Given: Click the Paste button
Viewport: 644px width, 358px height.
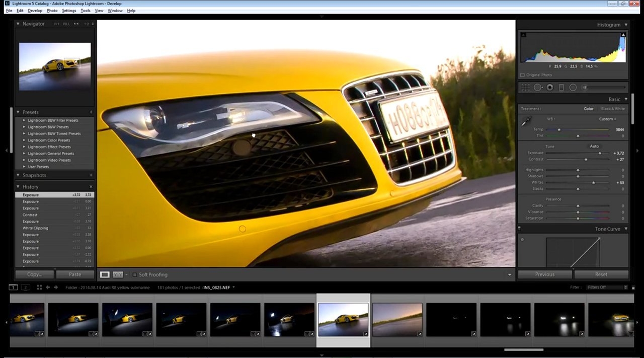Looking at the screenshot, I should 75,274.
